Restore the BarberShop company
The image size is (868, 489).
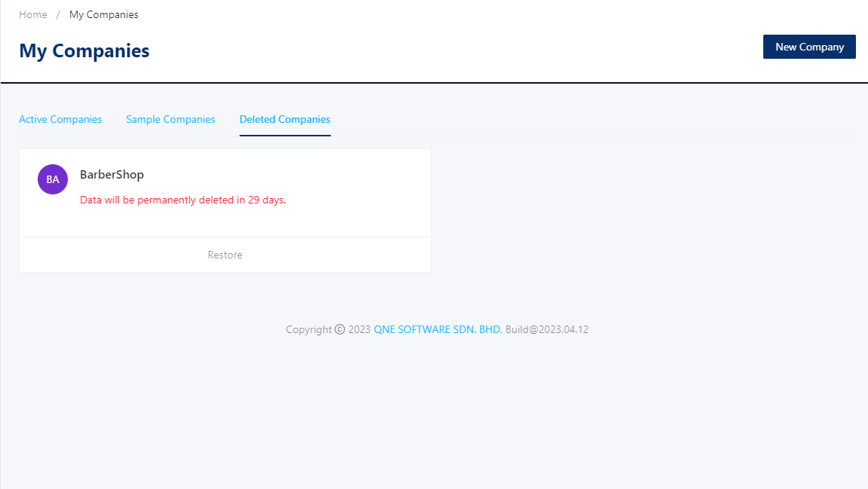click(225, 255)
